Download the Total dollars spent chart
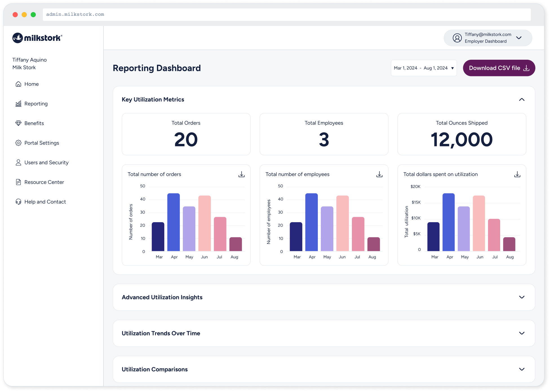550x392 pixels. [517, 174]
